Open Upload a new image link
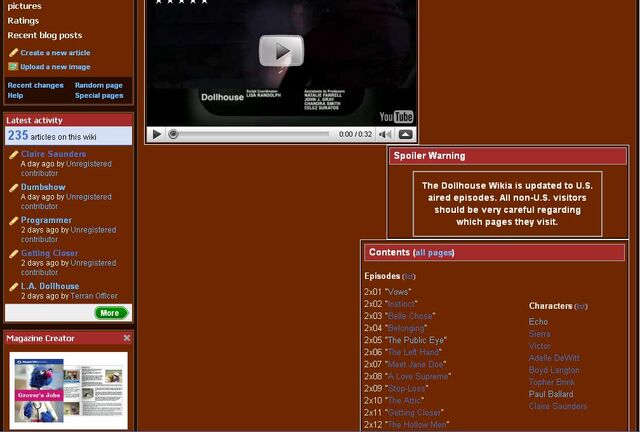The width and height of the screenshot is (640, 432). 56,67
